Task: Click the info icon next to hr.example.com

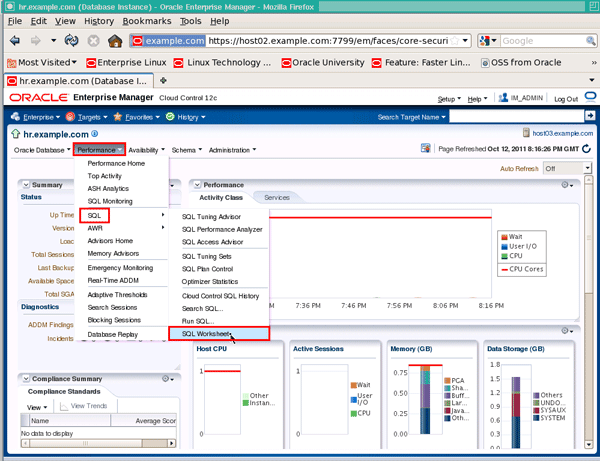Action: 96,133
